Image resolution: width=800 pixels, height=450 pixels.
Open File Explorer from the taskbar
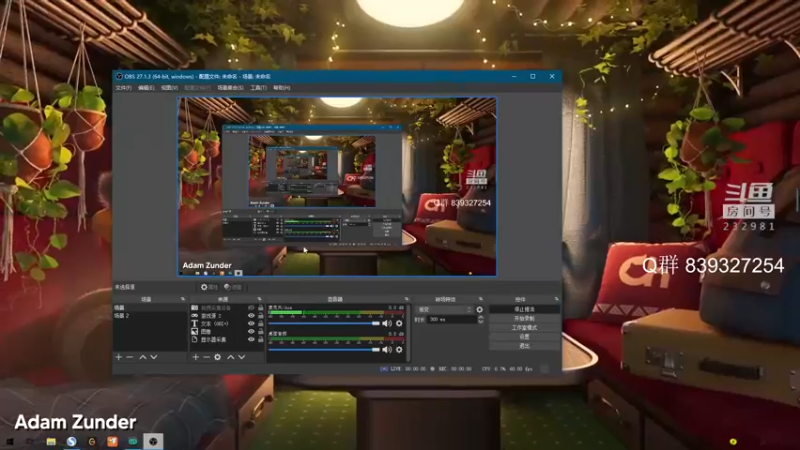pos(51,441)
